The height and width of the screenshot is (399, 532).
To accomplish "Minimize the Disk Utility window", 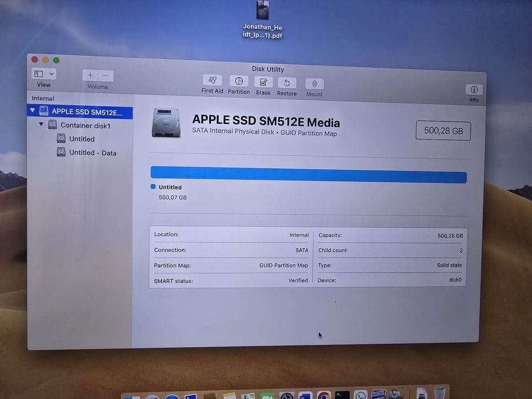I will click(46, 60).
